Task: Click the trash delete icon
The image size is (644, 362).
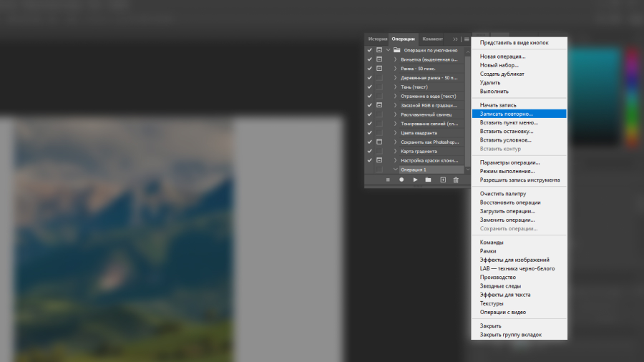Action: point(456,180)
